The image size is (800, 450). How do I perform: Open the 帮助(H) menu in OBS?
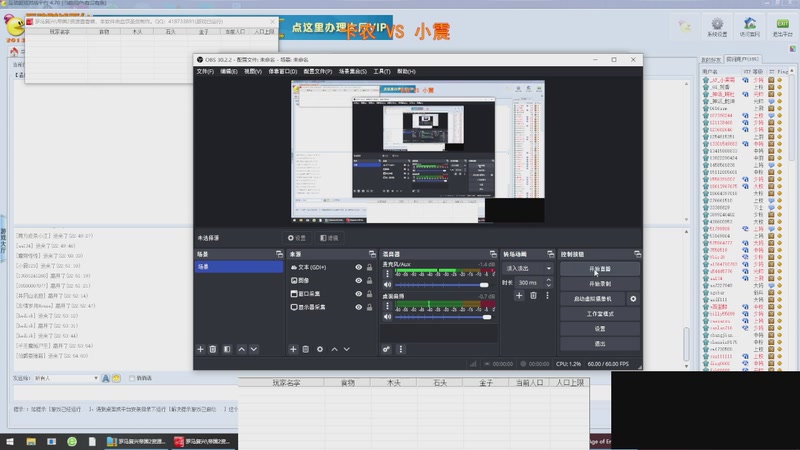(406, 71)
